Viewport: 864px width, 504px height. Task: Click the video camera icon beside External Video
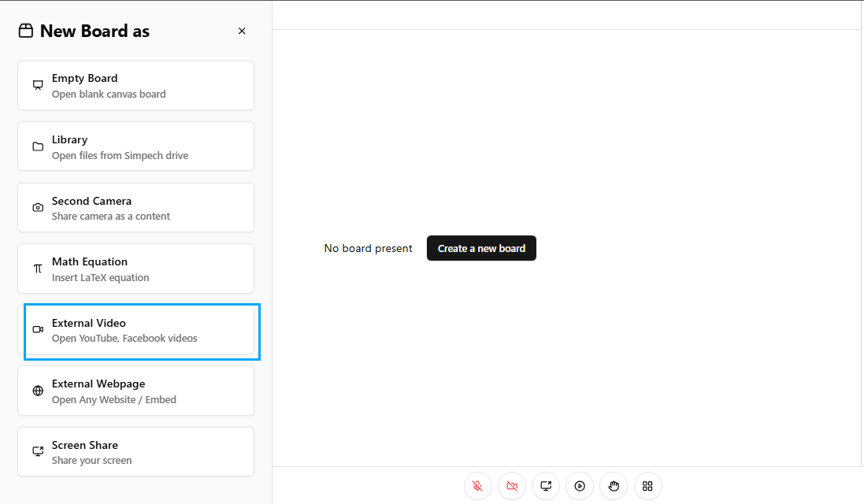[38, 330]
